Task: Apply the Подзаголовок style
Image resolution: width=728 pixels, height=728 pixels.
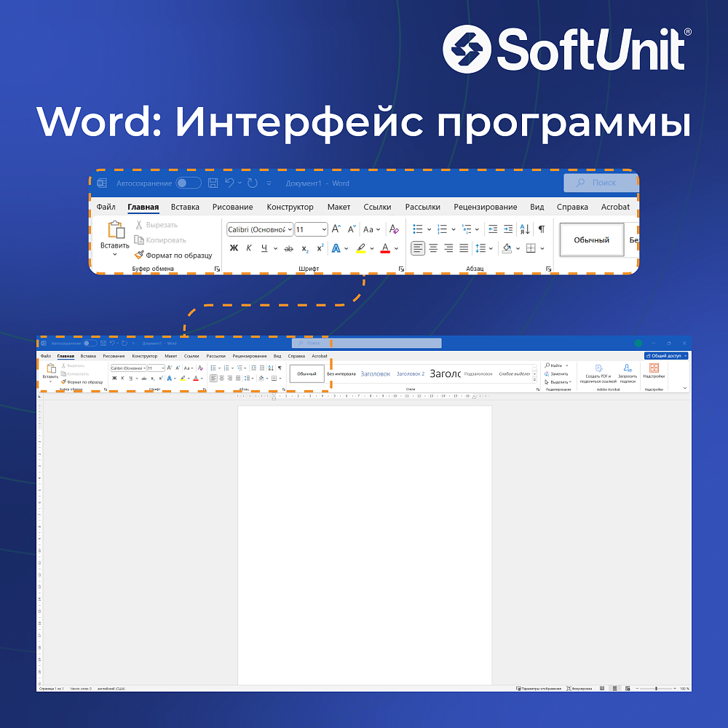Action: pos(478,373)
